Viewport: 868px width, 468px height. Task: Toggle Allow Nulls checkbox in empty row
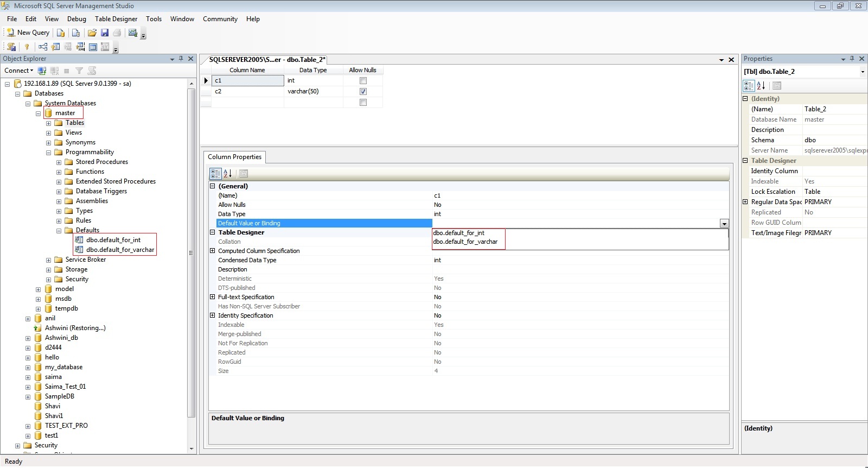[x=363, y=103]
